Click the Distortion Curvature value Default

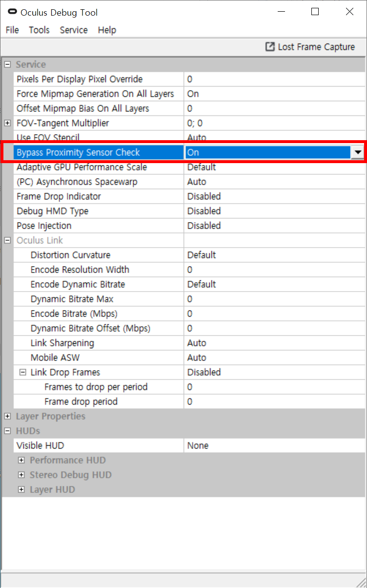coord(274,255)
